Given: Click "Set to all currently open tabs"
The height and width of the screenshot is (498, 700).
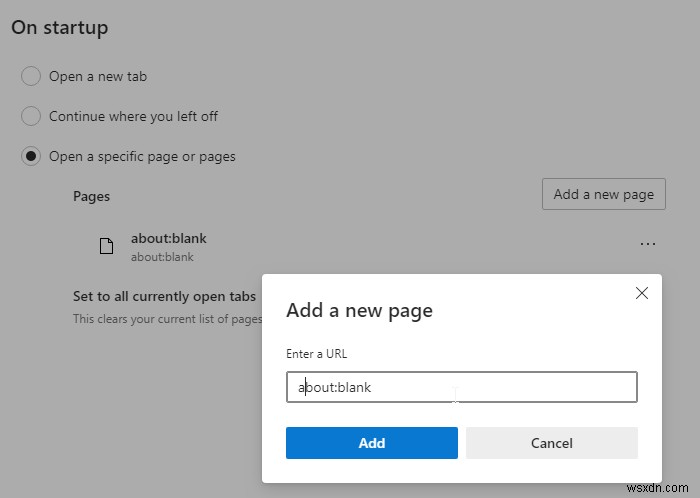Looking at the screenshot, I should click(x=164, y=297).
